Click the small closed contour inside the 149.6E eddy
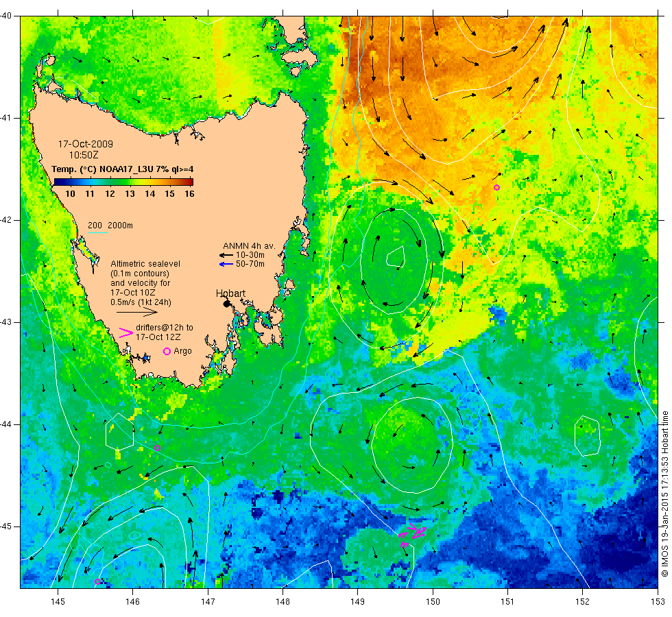Viewport: 672px width, 617px height. click(396, 256)
